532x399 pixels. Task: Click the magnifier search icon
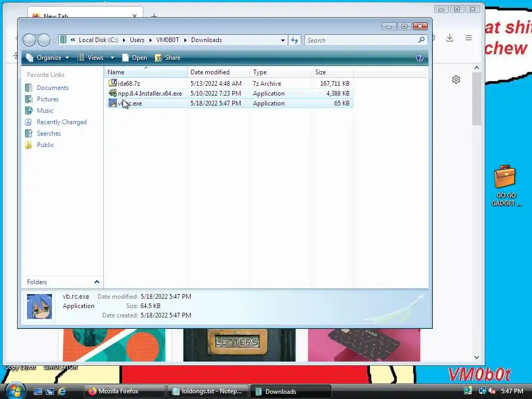point(421,39)
